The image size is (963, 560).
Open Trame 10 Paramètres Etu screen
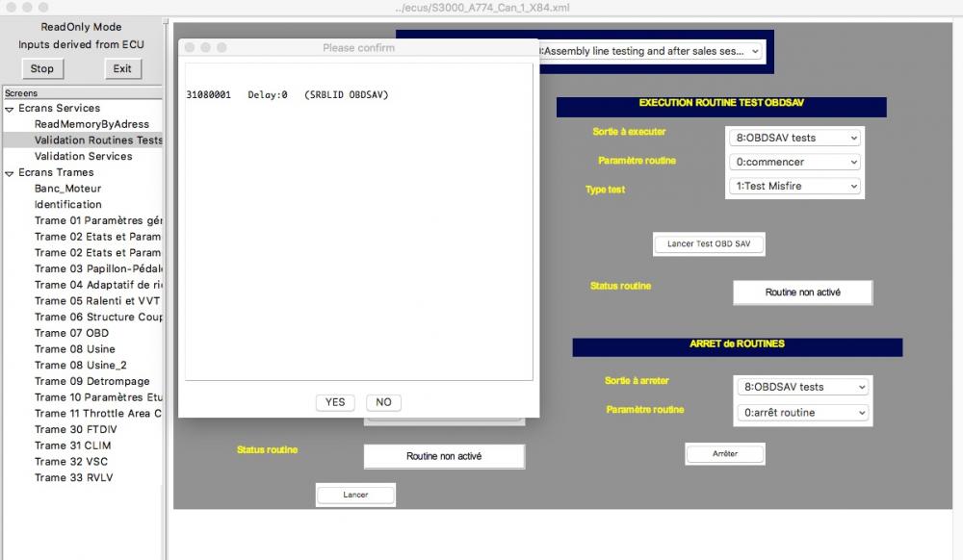tap(98, 396)
